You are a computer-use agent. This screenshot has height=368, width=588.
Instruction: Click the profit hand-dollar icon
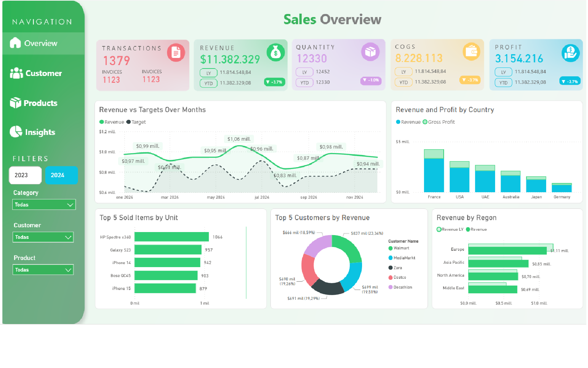tap(571, 52)
